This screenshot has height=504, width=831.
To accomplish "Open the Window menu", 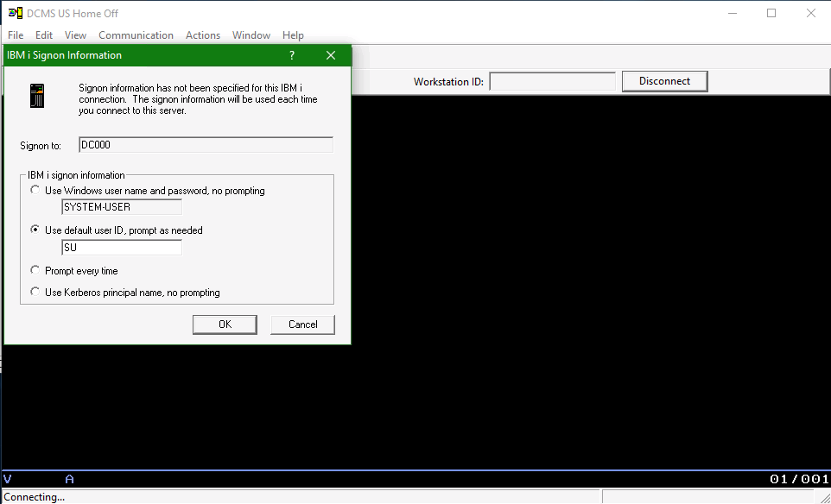I will (251, 35).
